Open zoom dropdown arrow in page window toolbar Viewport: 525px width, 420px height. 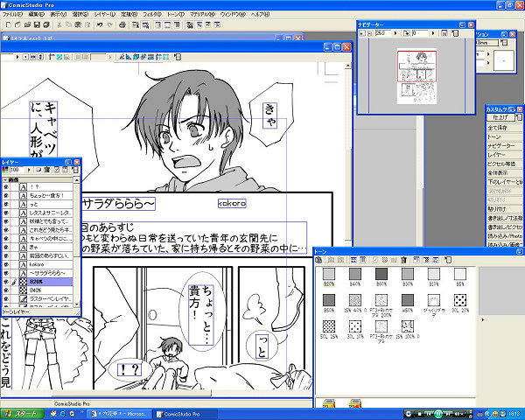[17, 57]
